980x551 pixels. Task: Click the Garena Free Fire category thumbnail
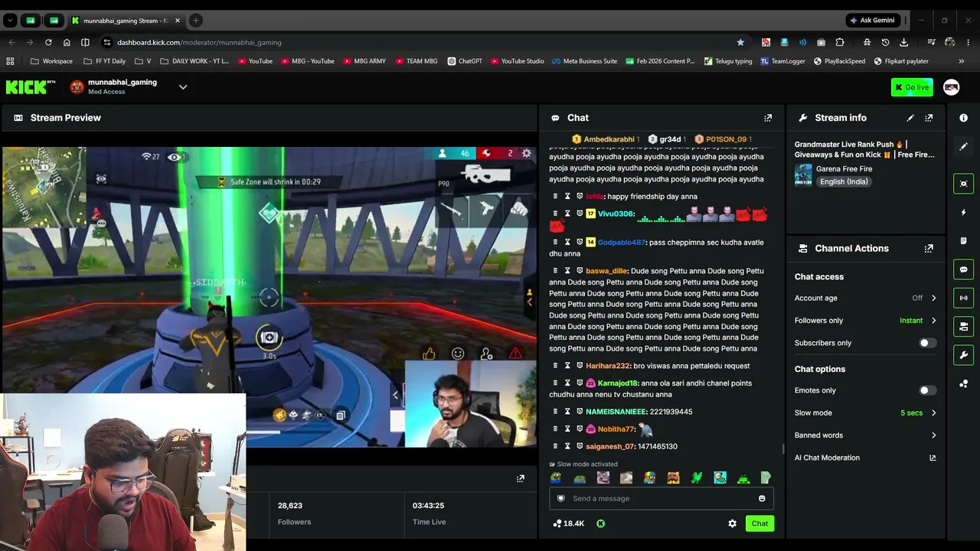tap(803, 175)
